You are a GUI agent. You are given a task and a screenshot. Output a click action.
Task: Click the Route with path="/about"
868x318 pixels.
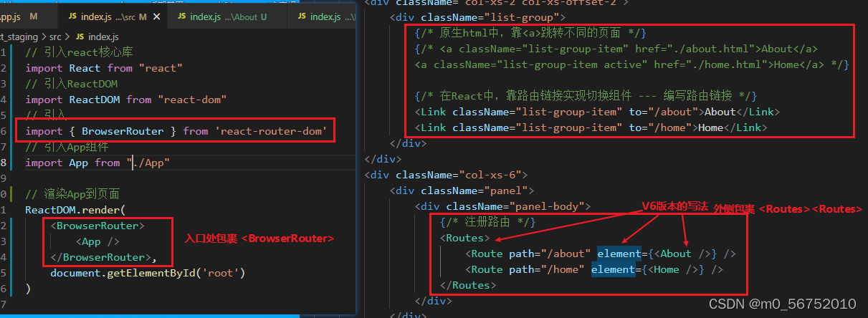601,254
